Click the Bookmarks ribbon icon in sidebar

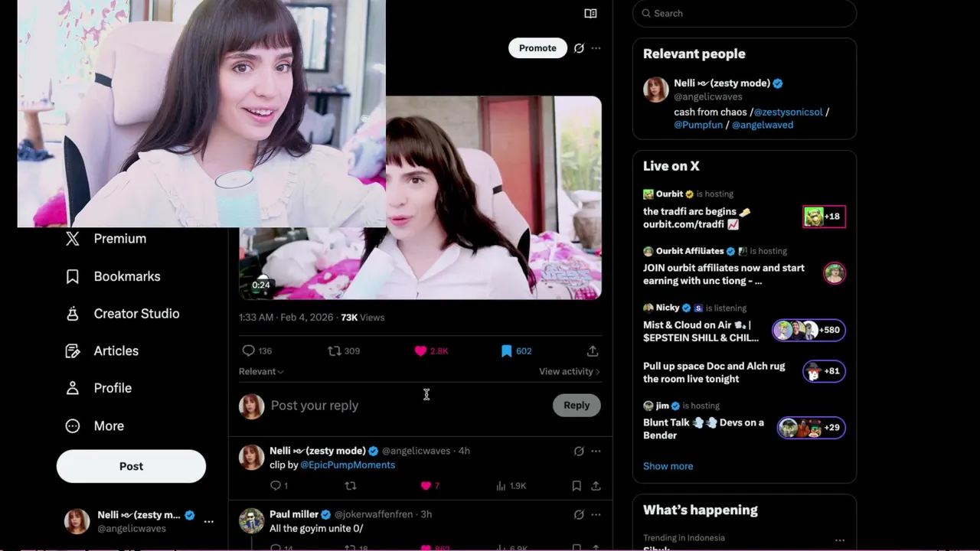click(73, 276)
